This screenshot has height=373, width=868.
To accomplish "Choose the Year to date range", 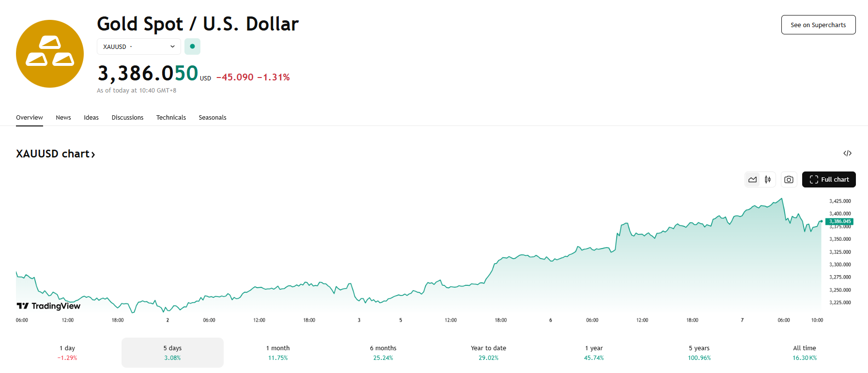I will coord(488,353).
